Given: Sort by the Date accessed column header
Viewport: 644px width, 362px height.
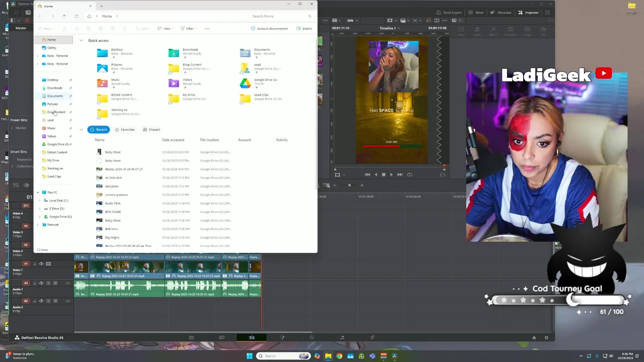Looking at the screenshot, I should point(173,140).
